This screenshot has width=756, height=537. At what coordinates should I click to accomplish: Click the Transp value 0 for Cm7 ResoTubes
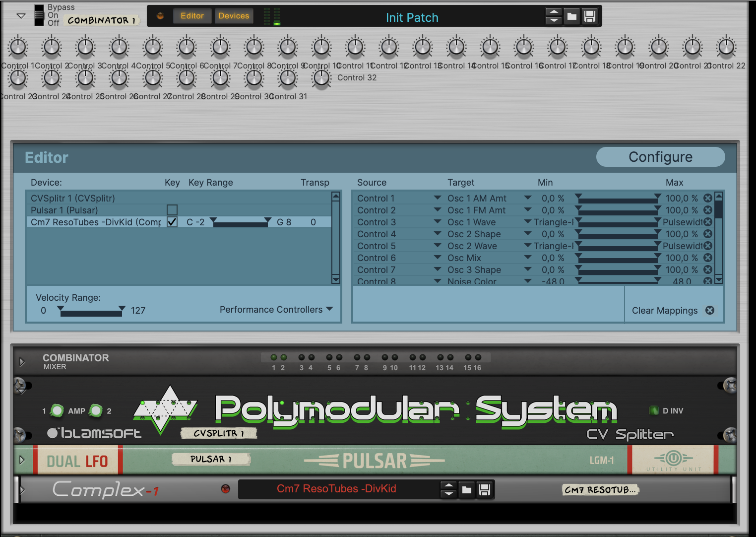click(313, 222)
